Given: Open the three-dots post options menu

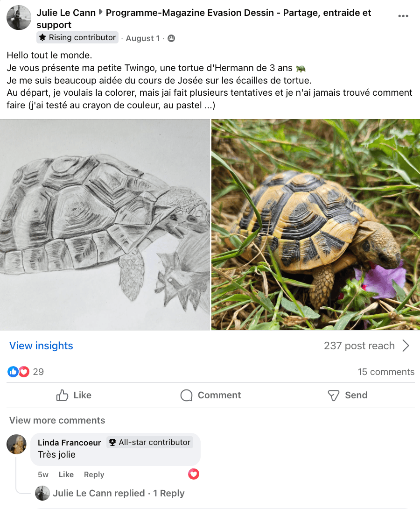Looking at the screenshot, I should (x=403, y=16).
